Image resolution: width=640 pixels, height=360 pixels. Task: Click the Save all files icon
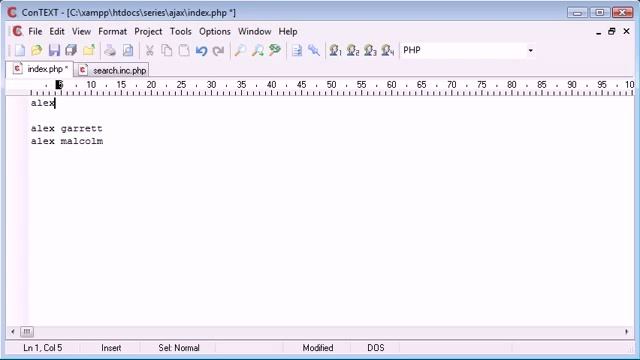click(71, 51)
